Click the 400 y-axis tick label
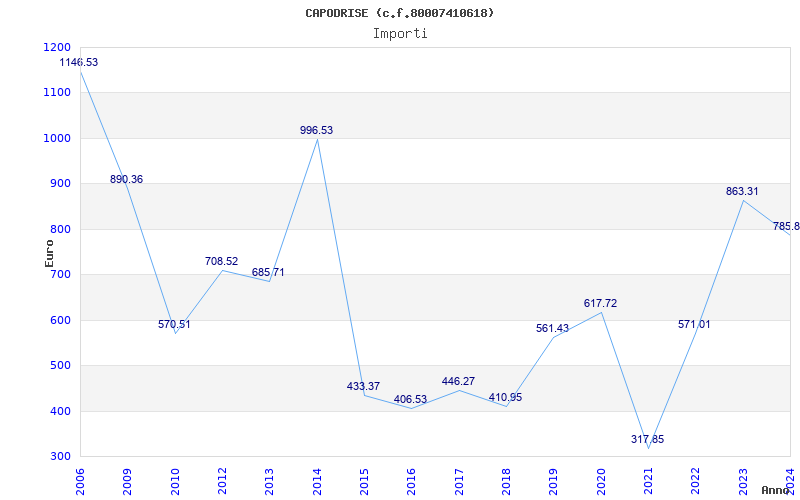Screen dimensions: 800x500 (60, 411)
